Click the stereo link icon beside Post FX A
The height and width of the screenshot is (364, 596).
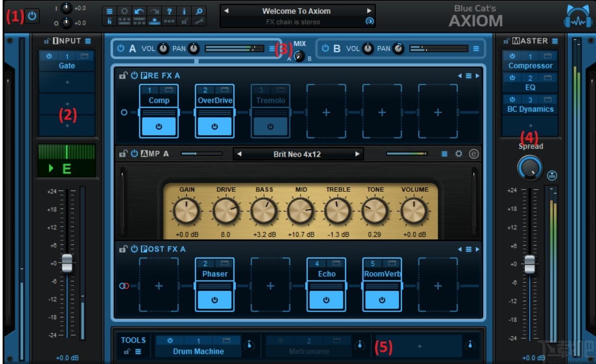click(x=124, y=286)
